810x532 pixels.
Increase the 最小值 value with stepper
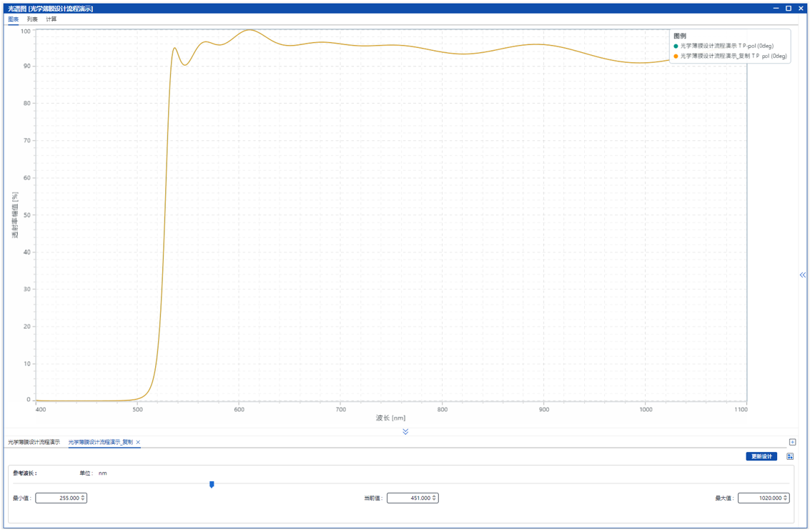(x=84, y=496)
